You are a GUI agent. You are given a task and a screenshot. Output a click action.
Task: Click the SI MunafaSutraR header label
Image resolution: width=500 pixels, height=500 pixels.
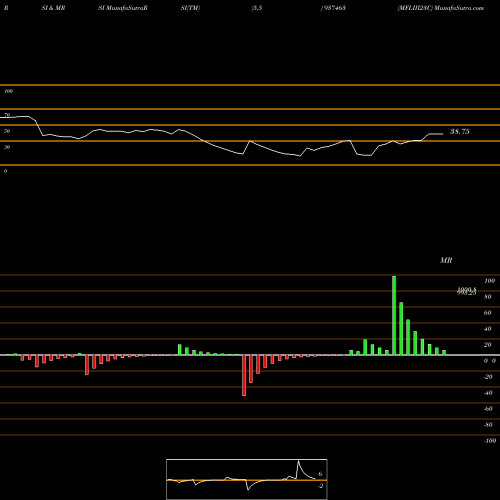pyautogui.click(x=123, y=8)
